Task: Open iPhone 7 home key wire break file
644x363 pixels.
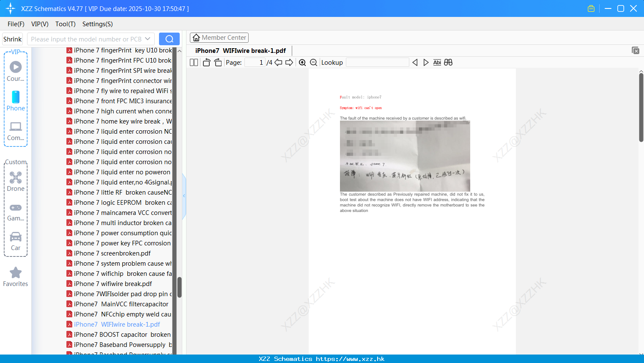Action: point(119,121)
